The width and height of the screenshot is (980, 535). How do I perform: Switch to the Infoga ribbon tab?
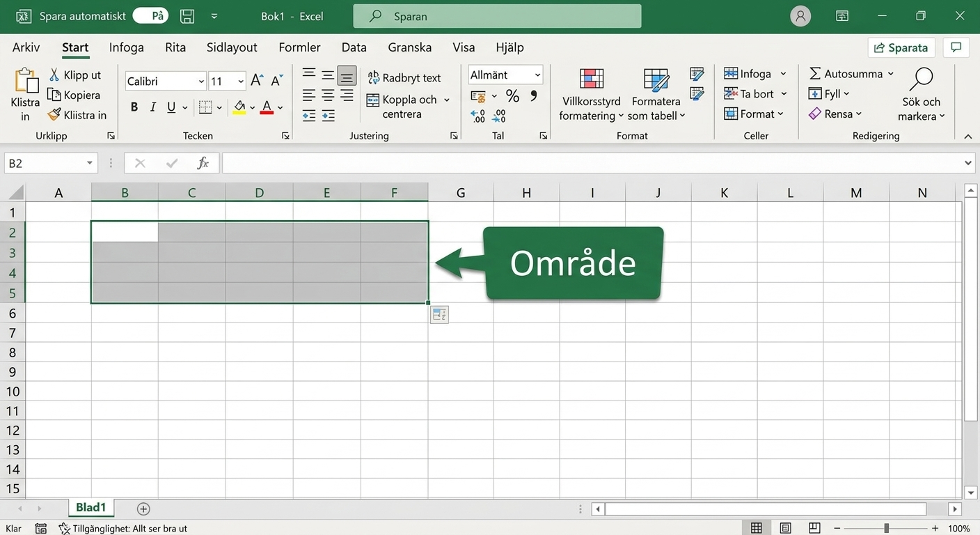(x=127, y=47)
